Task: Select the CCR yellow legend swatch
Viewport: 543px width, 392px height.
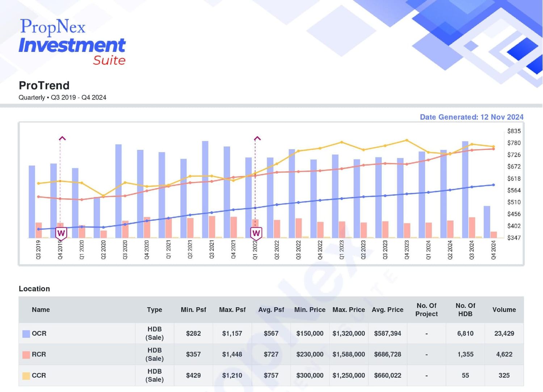Action: pyautogui.click(x=26, y=376)
